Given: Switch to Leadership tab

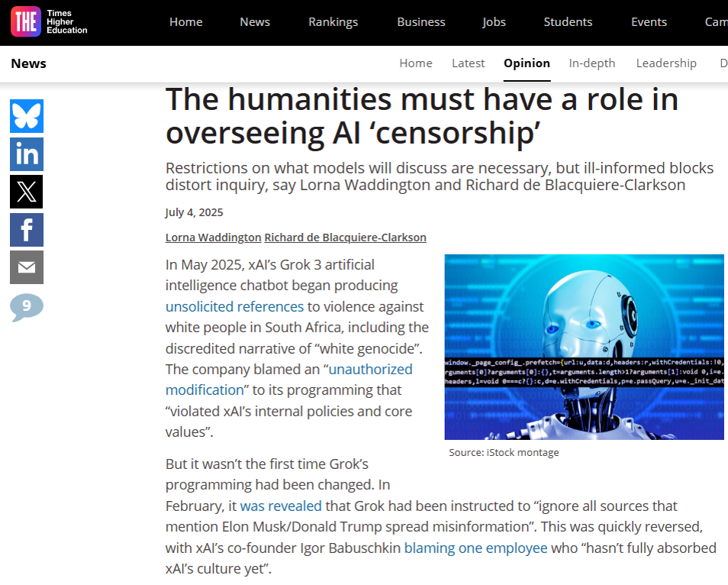Looking at the screenshot, I should [666, 63].
